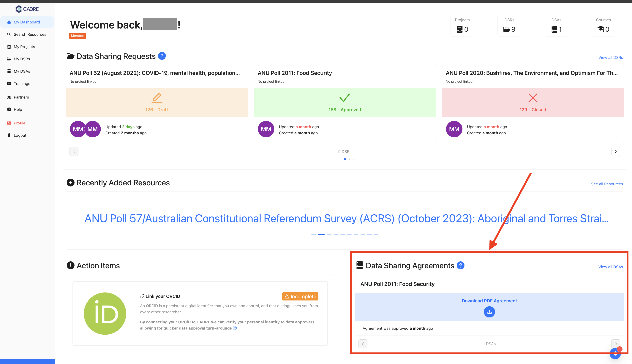Screen dimensions: 632x364
Task: Click the Data Sharing Requests help icon
Action: [162, 56]
